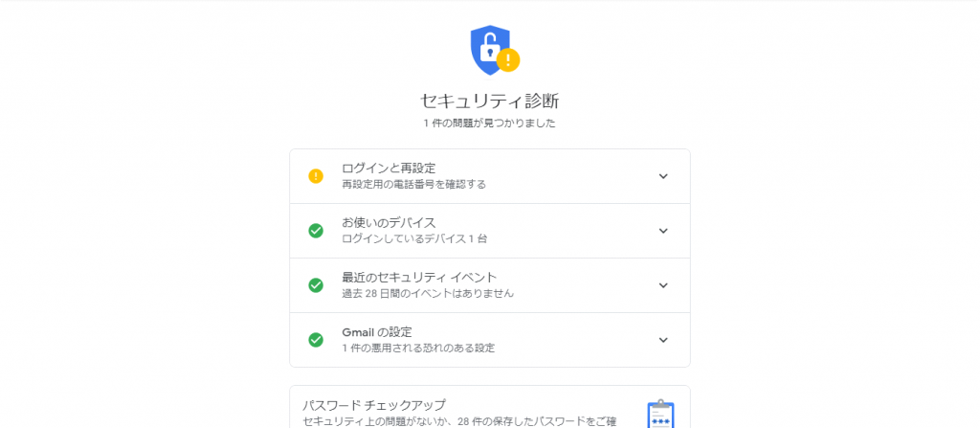Image resolution: width=980 pixels, height=428 pixels.
Task: Open the Gmail の設定 section title
Action: [x=377, y=331]
